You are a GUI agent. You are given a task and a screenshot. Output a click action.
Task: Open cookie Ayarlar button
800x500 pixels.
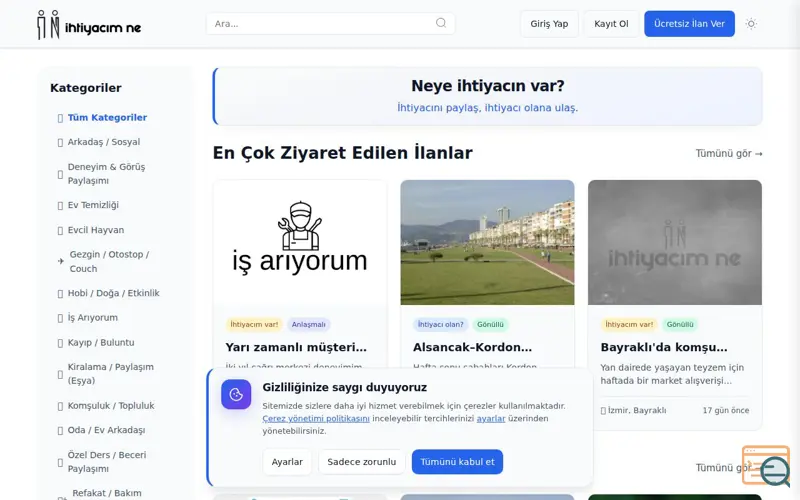[x=287, y=462]
